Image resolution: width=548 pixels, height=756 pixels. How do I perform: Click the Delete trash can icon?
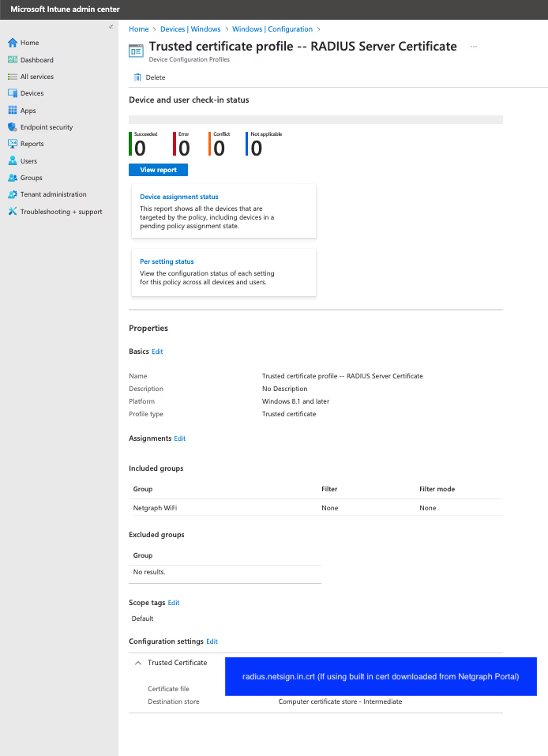pos(138,77)
